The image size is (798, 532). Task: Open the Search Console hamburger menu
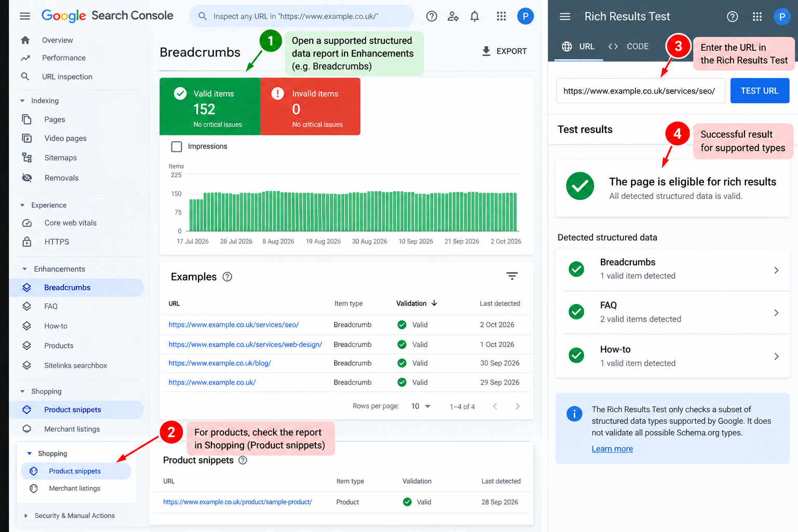tap(25, 16)
